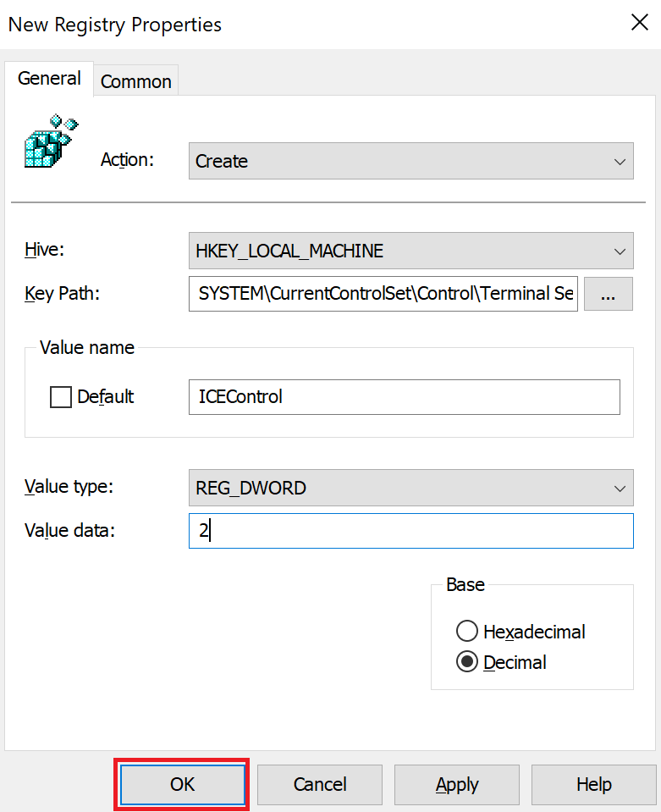Click the Key Path text field

click(x=383, y=294)
